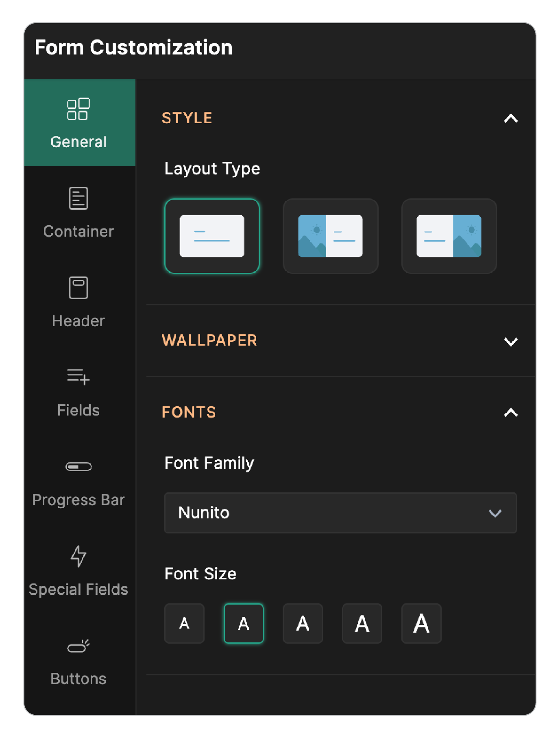Screen dimensions: 560x729
Task: Select the plain form-only layout type
Action: point(212,236)
